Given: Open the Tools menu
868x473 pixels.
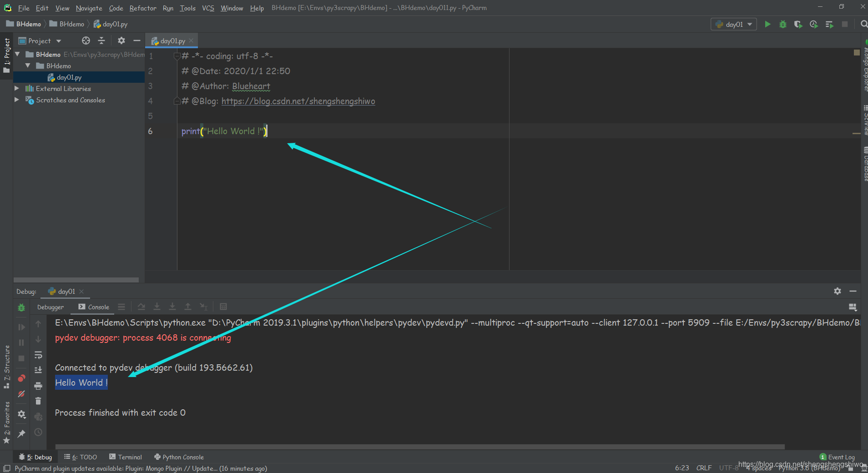Looking at the screenshot, I should tap(187, 8).
